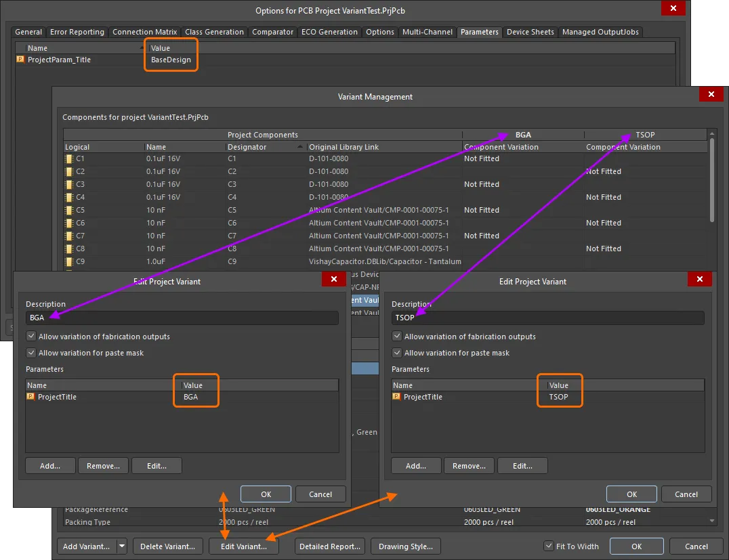The image size is (729, 560).
Task: Click the parameter icon beside ProjectTitle in TSOP dialog
Action: point(396,396)
